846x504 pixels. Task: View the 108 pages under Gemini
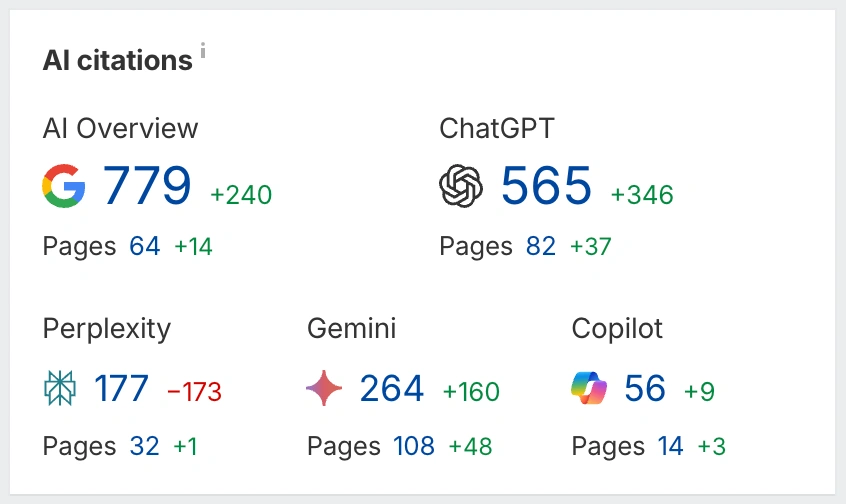pos(414,446)
